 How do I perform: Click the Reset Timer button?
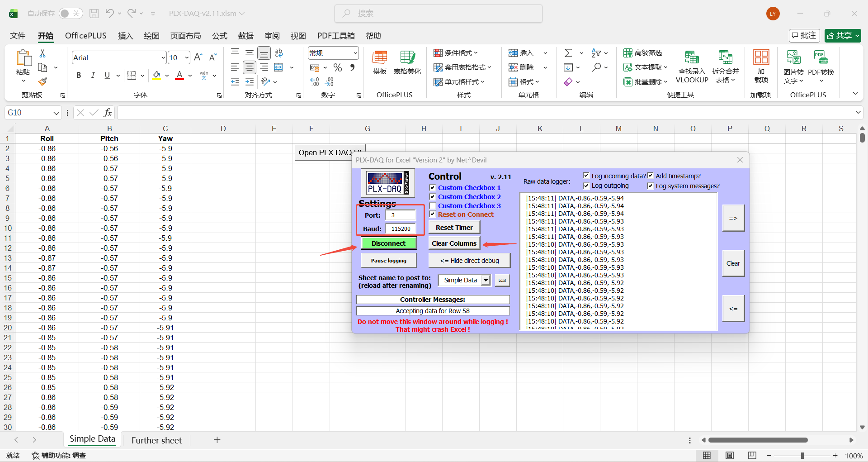click(x=454, y=228)
